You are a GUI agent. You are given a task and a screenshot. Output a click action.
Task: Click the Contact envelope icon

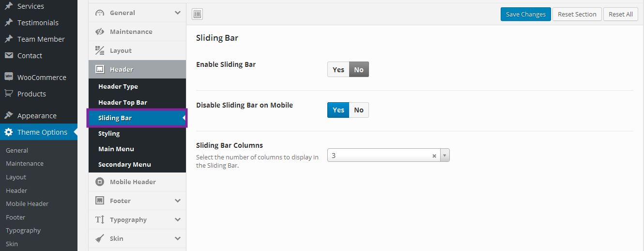click(x=9, y=55)
